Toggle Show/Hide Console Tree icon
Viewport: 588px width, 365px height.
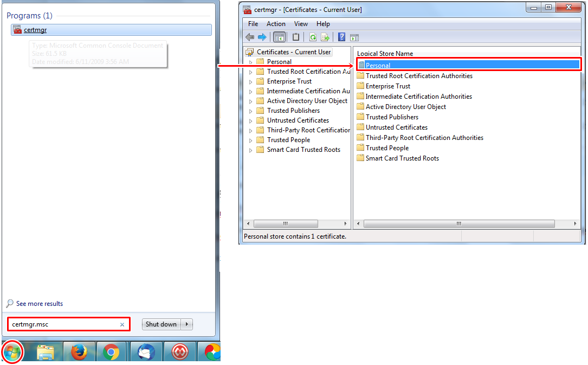280,37
